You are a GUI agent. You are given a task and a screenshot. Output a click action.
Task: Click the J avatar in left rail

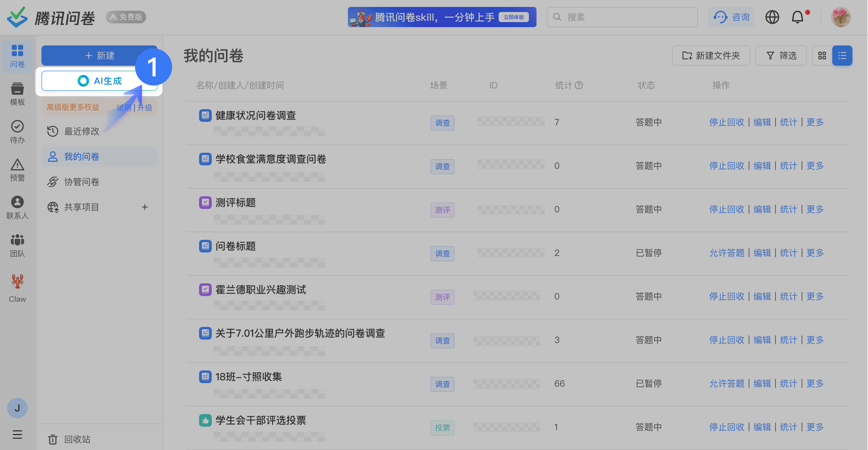pos(17,408)
